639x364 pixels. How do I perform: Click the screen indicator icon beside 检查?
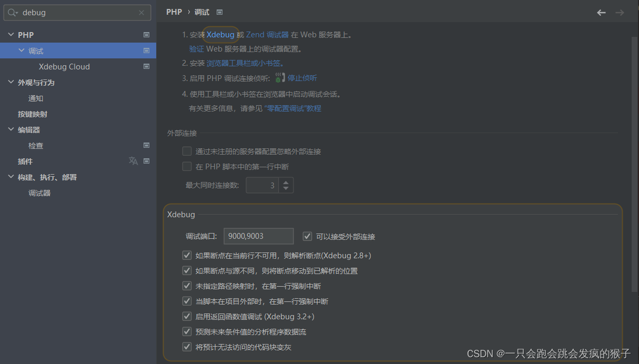point(146,145)
